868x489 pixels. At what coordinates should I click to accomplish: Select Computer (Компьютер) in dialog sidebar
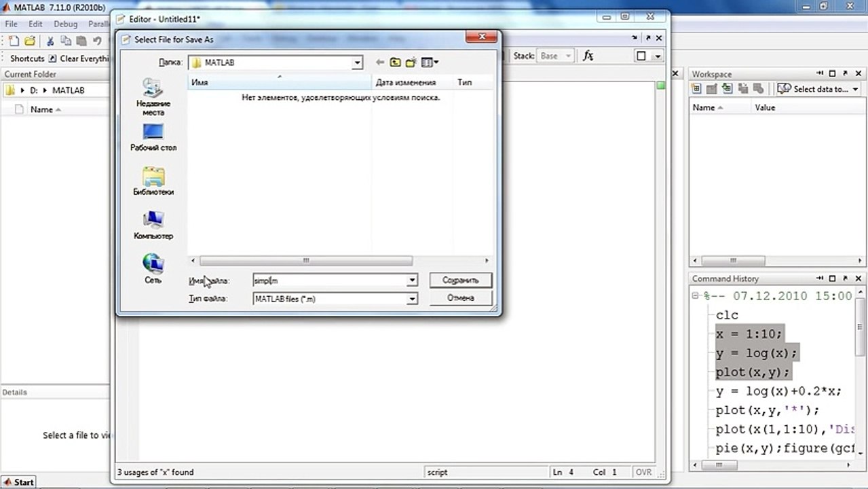153,225
